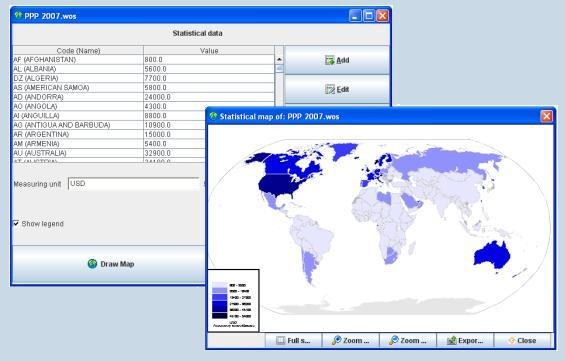Toggle the Show legend checkbox
Image resolution: width=565 pixels, height=361 pixels.
click(16, 224)
